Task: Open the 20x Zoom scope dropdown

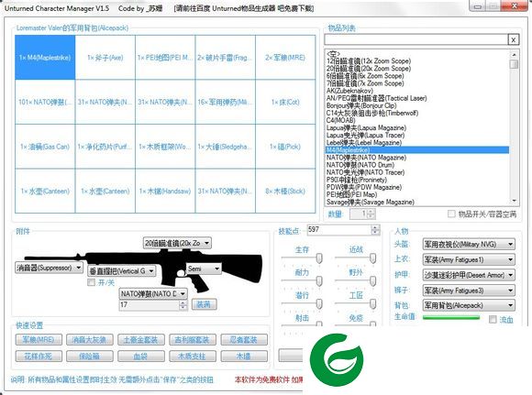Action: coord(177,243)
